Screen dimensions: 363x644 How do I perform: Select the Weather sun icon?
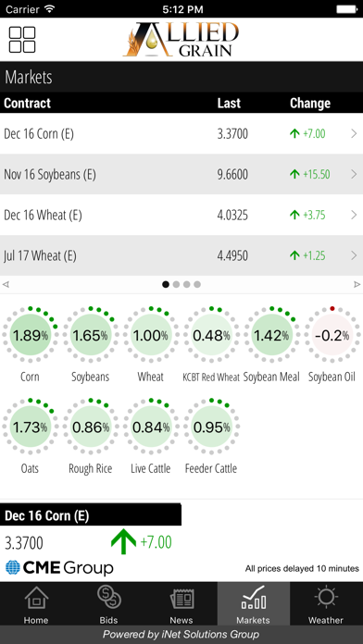point(326,598)
